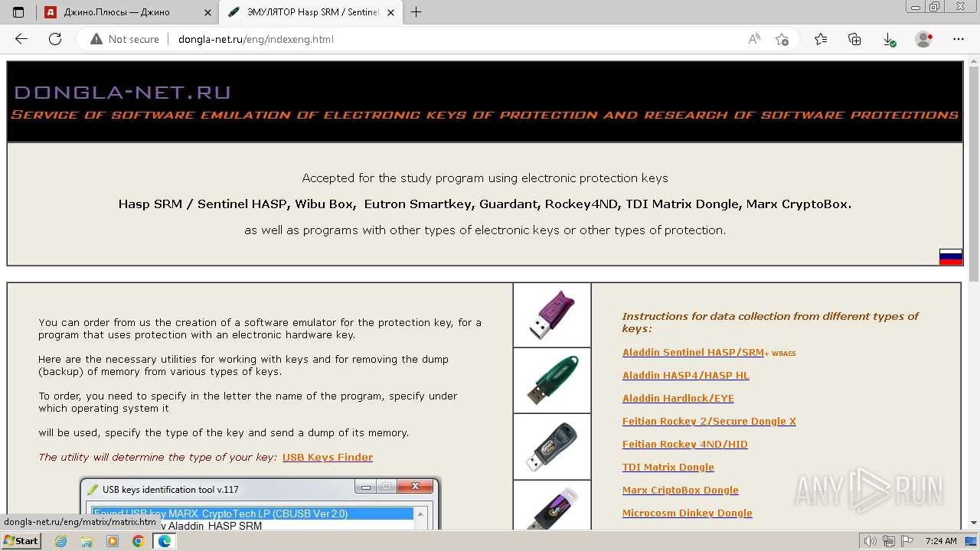This screenshot has width=980, height=551.
Task: Select the MARX CryptoTech LP list row
Action: click(253, 514)
